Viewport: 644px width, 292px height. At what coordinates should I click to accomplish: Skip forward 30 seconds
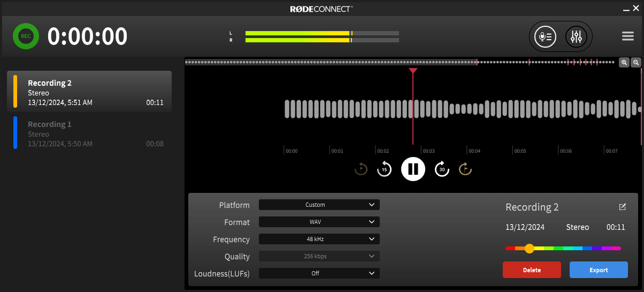[x=442, y=169]
